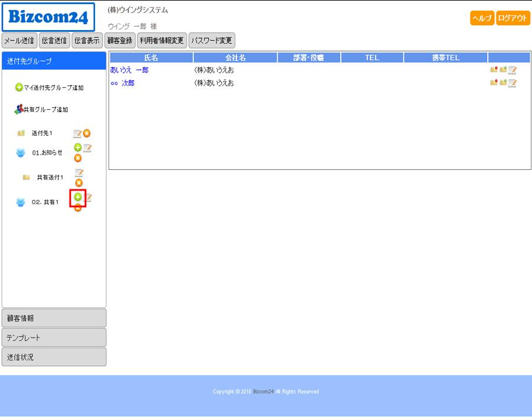
Task: Click green-dot folder icon in ○○ 次郎 row
Action: [x=503, y=83]
